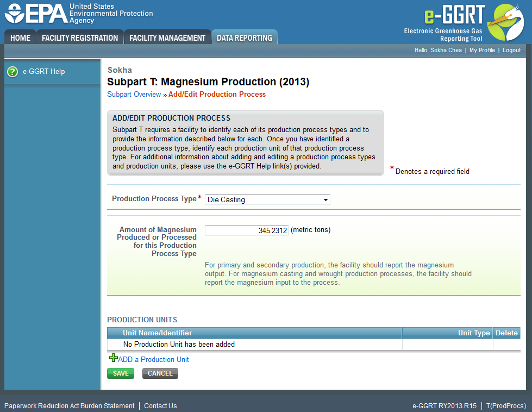Click the e-GGRT RY2013.R15 version text
The image size is (532, 412).
click(x=445, y=406)
